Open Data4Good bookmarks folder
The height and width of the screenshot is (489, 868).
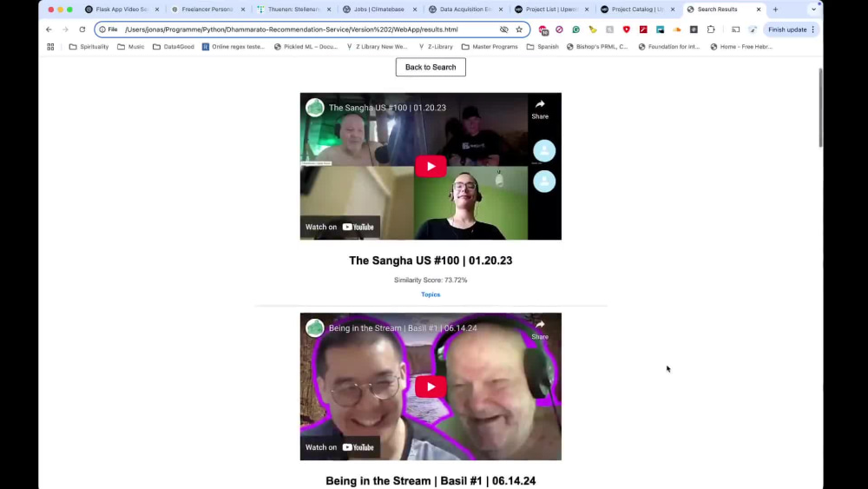(x=174, y=47)
